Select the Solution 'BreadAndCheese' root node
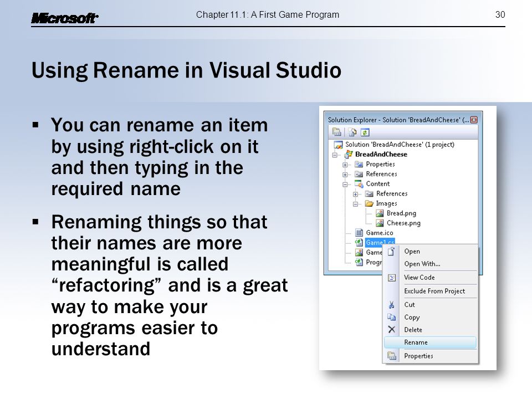Screen dimensions: 532x399 click(400, 145)
